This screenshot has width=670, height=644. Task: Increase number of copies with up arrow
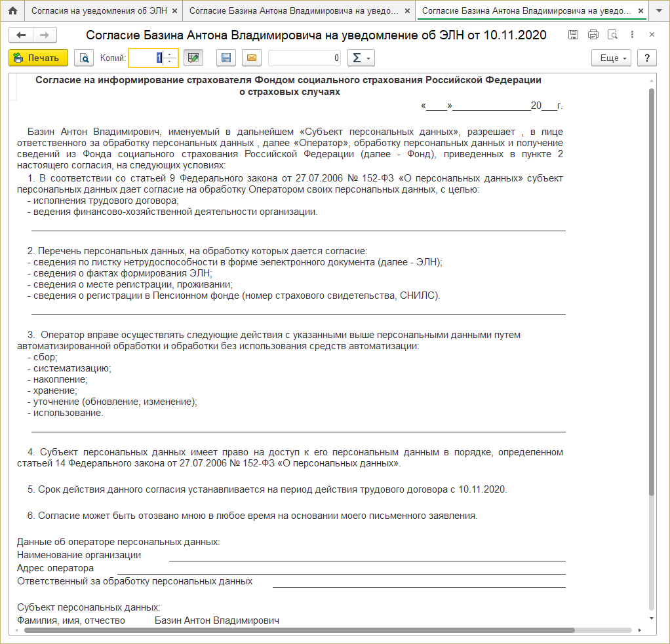(170, 54)
